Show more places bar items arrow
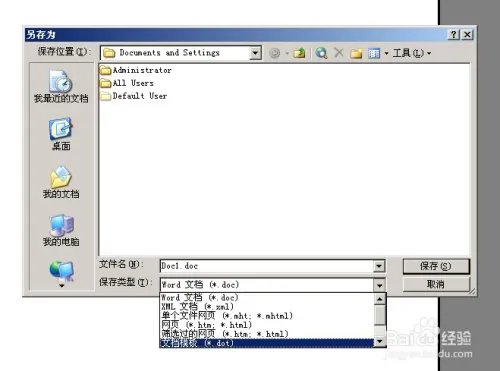 point(61,285)
